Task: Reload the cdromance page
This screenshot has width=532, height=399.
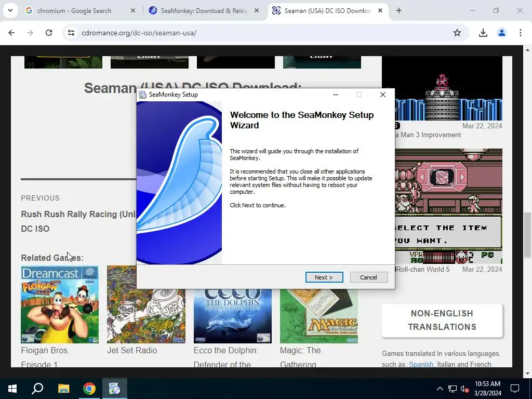Action: point(49,33)
